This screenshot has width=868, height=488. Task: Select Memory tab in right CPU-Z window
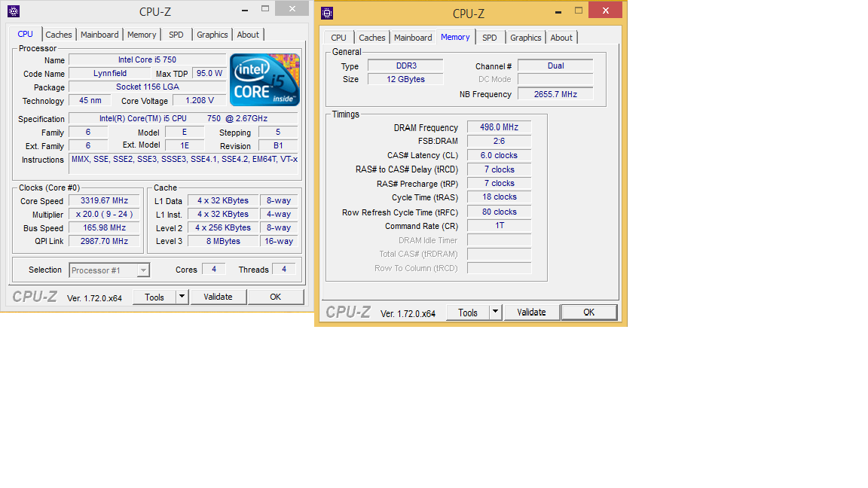point(455,37)
